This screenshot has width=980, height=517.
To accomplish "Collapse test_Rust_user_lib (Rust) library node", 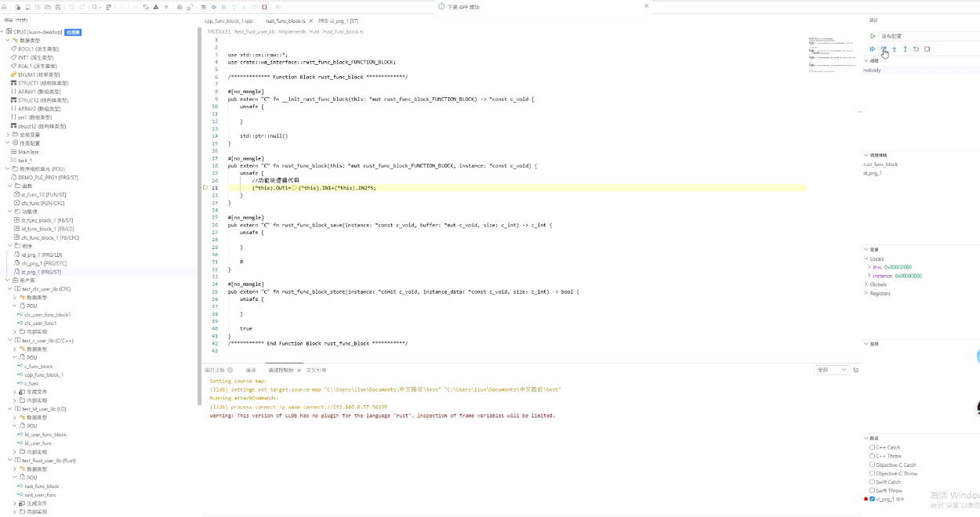I will pos(9,461).
